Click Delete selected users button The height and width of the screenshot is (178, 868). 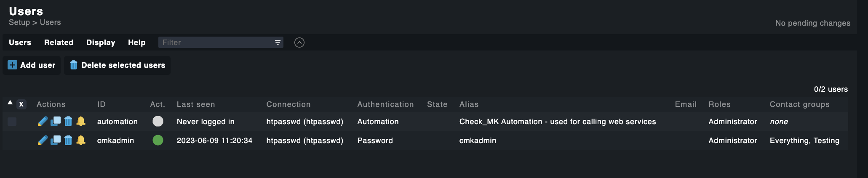(x=118, y=65)
